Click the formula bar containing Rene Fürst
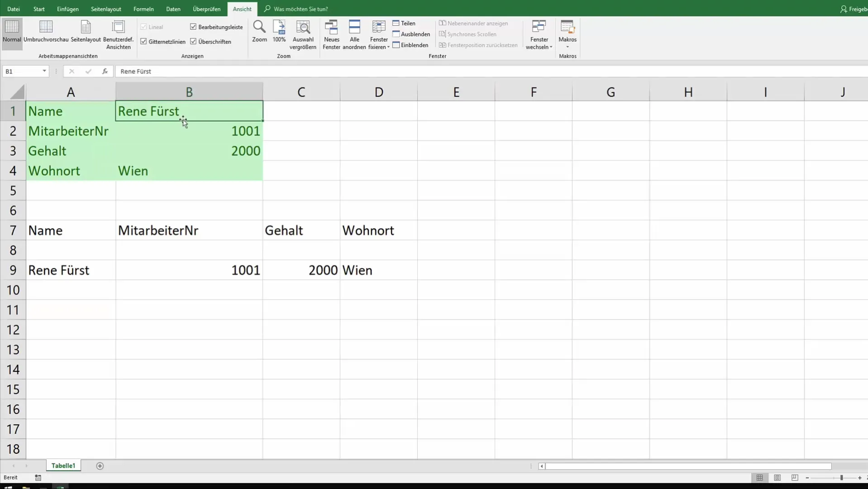The height and width of the screenshot is (489, 868). 491,71
